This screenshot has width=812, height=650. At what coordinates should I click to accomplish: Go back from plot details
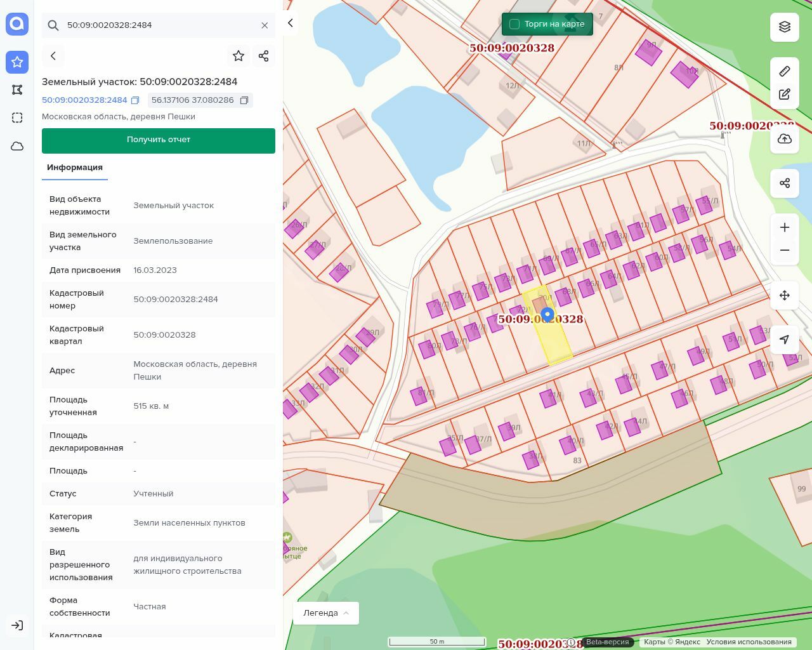pos(53,56)
